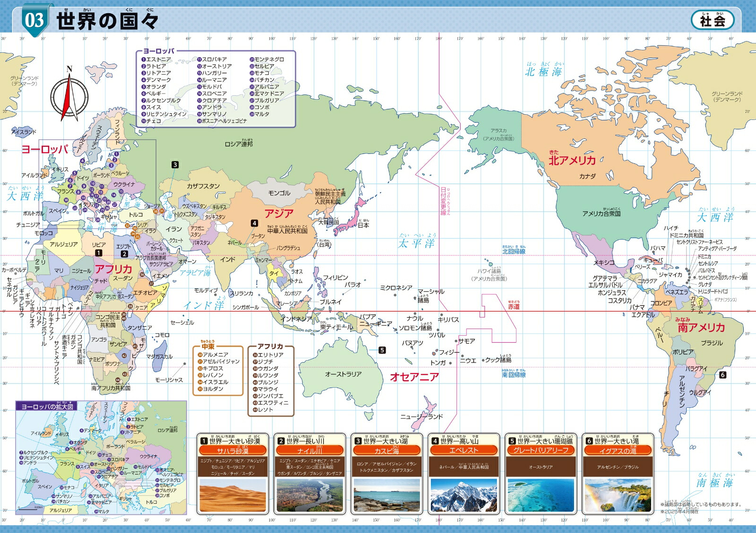Click the orange カスピ海 label in card 3
This screenshot has height=533, width=756.
pos(387,451)
